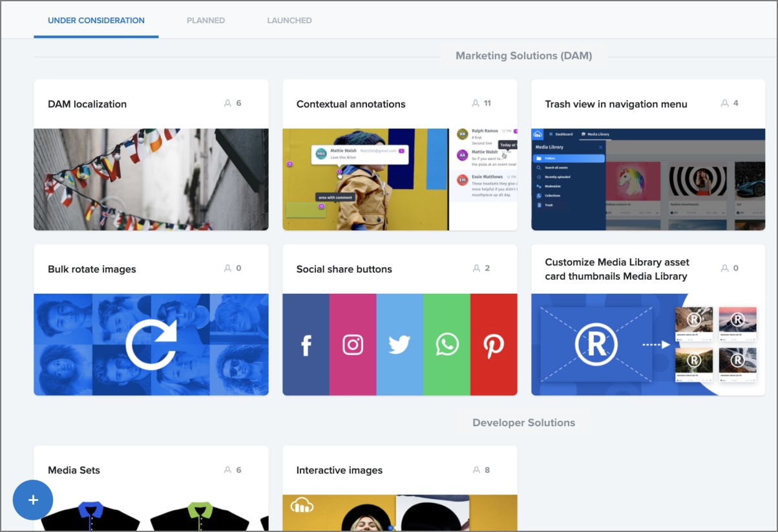
Task: Click the vote icon on Social share buttons
Action: tap(476, 268)
